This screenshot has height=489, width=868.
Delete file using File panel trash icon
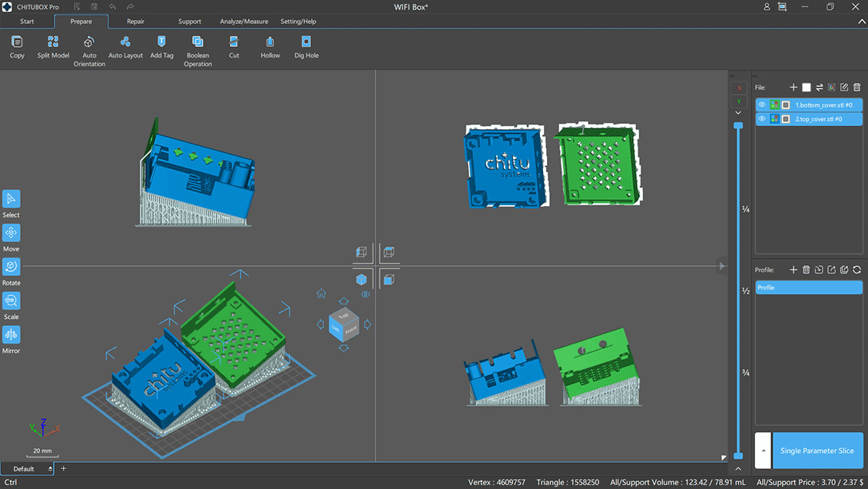pyautogui.click(x=856, y=88)
